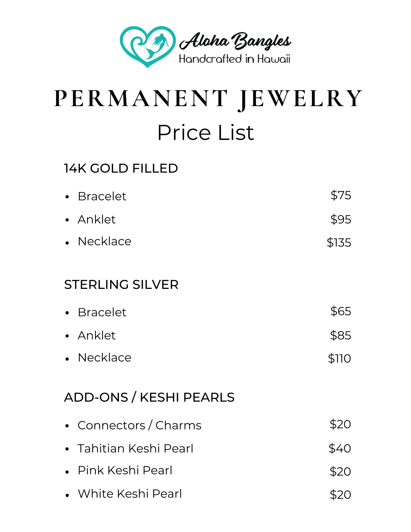Click the sterling silver Bracelet $65 price

pos(341,311)
